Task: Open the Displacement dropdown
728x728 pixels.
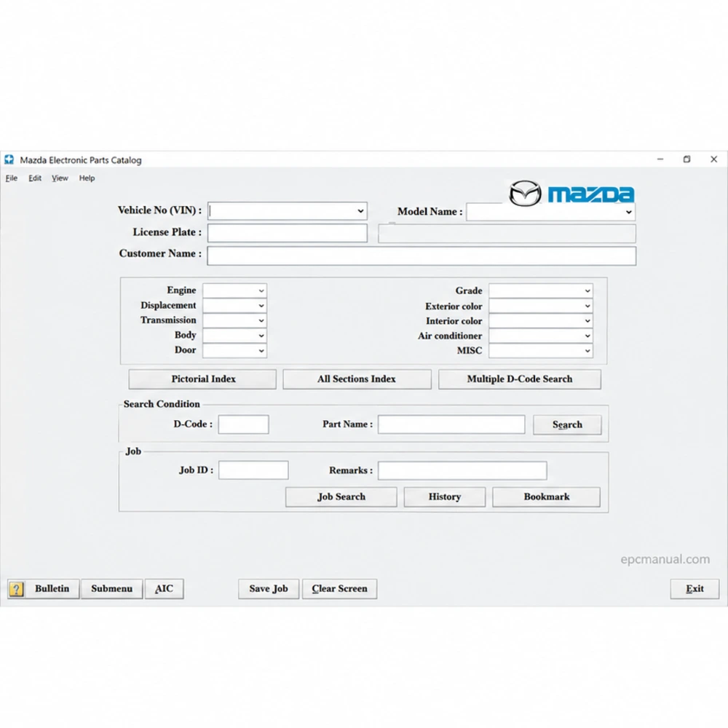Action: coord(234,306)
